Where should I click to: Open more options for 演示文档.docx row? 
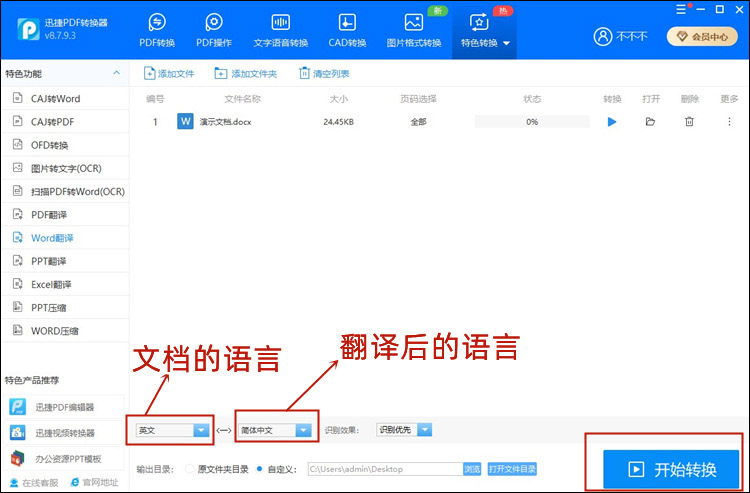pyautogui.click(x=729, y=122)
